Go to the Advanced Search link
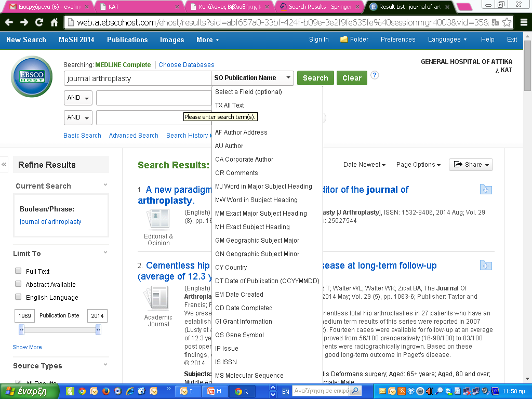The width and height of the screenshot is (532, 399). [x=134, y=136]
